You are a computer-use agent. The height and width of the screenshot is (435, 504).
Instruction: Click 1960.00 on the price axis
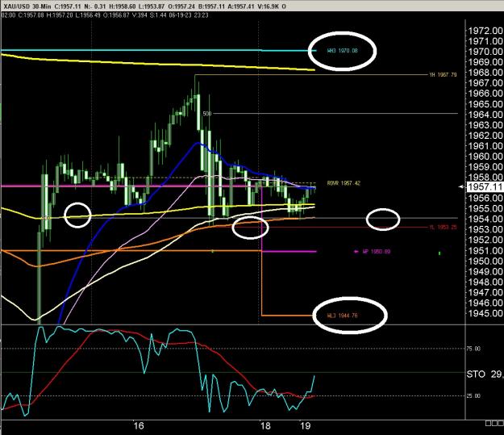(485, 156)
